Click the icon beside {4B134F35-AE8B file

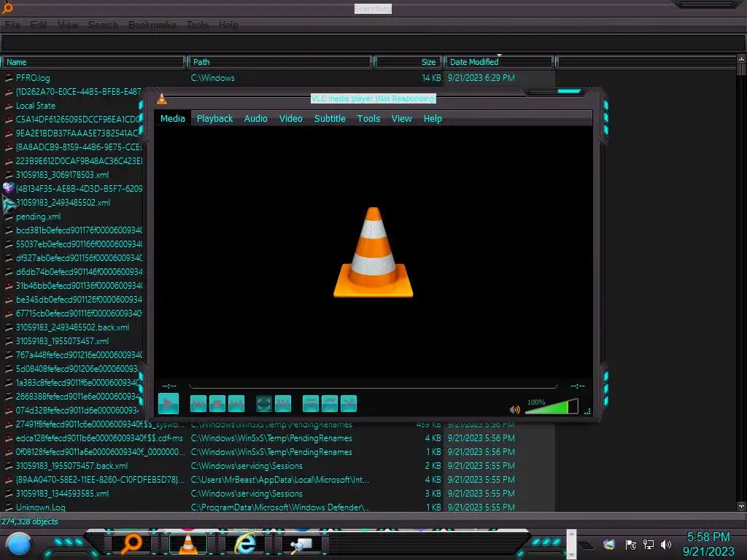9,188
